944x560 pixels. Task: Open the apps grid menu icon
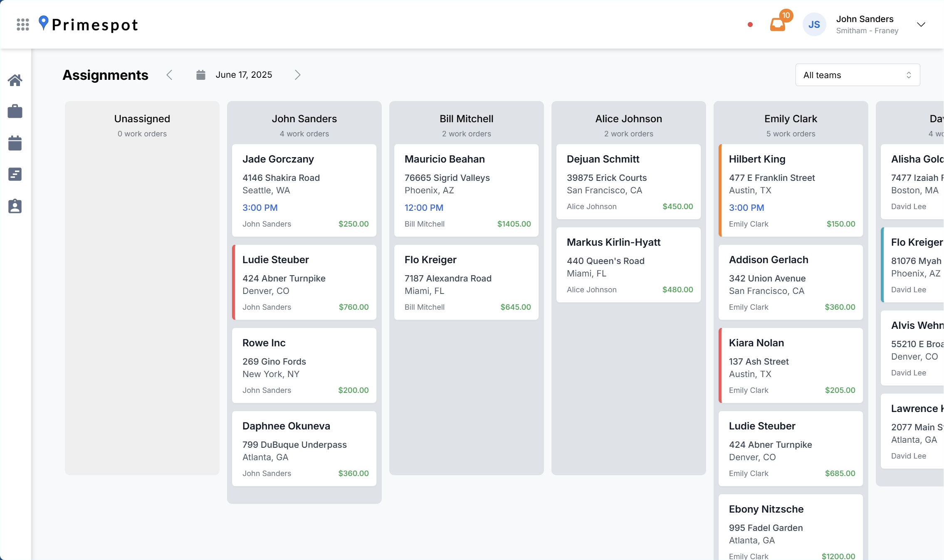tap(23, 25)
